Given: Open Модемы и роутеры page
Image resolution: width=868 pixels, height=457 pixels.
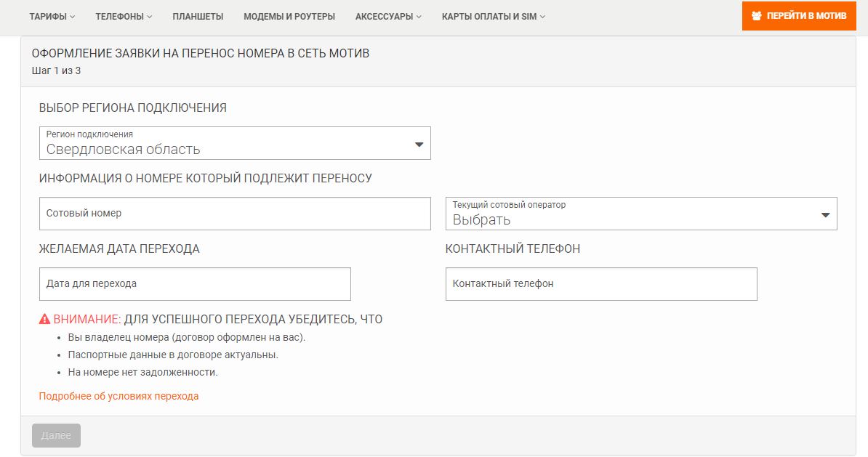Looking at the screenshot, I should coord(289,16).
